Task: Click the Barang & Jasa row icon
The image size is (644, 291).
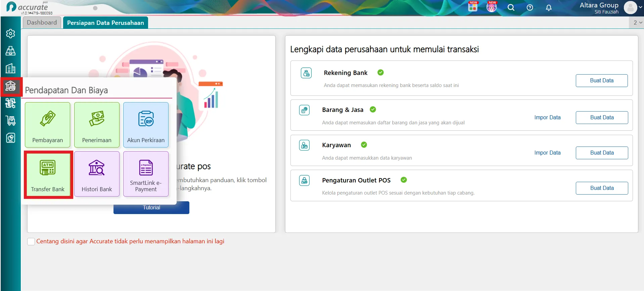Action: 305,110
